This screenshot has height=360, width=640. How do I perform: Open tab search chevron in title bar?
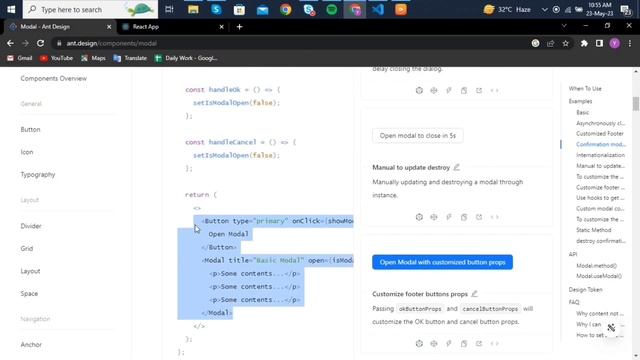pyautogui.click(x=564, y=26)
